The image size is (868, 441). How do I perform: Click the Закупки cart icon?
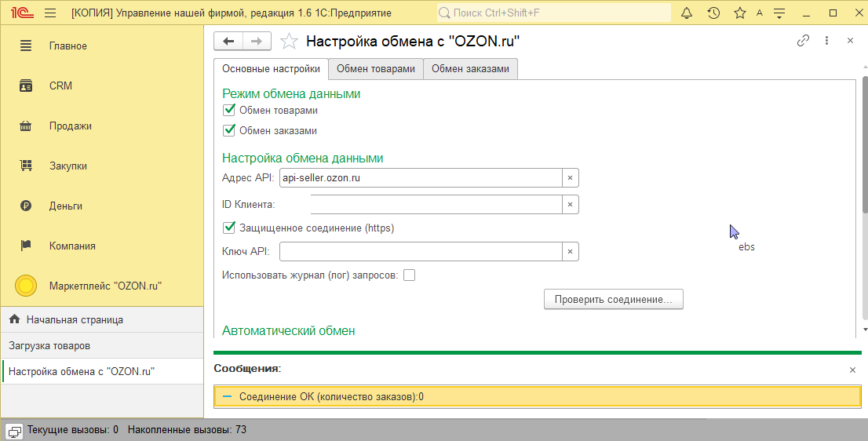[x=25, y=166]
